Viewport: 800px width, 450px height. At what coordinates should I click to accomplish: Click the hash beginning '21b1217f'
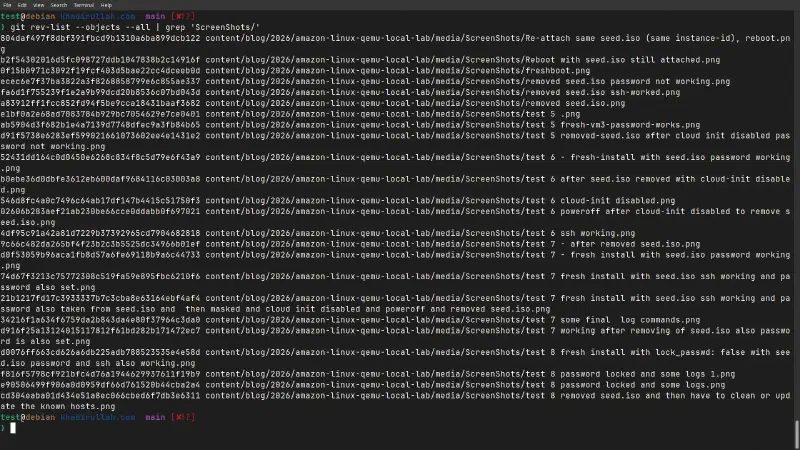point(101,298)
